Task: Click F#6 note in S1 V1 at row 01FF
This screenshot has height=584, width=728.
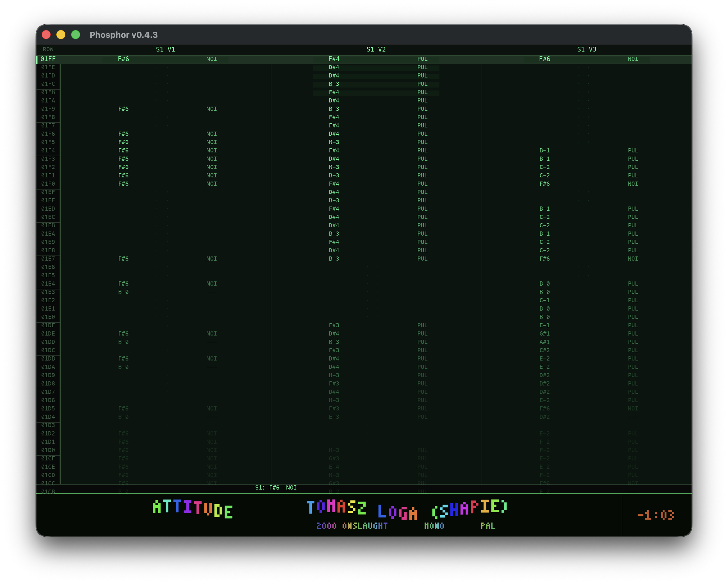Action: 123,59
